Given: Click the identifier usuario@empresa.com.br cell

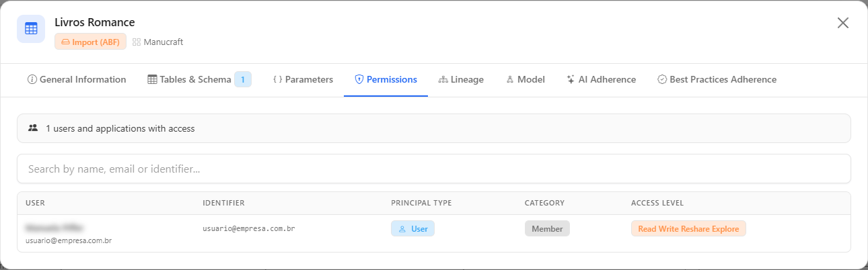Looking at the screenshot, I should [x=249, y=228].
